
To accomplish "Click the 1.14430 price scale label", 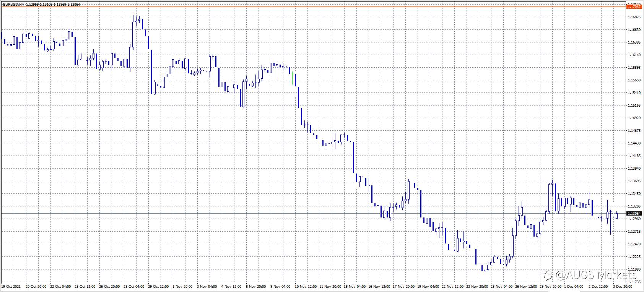I will 634,143.
